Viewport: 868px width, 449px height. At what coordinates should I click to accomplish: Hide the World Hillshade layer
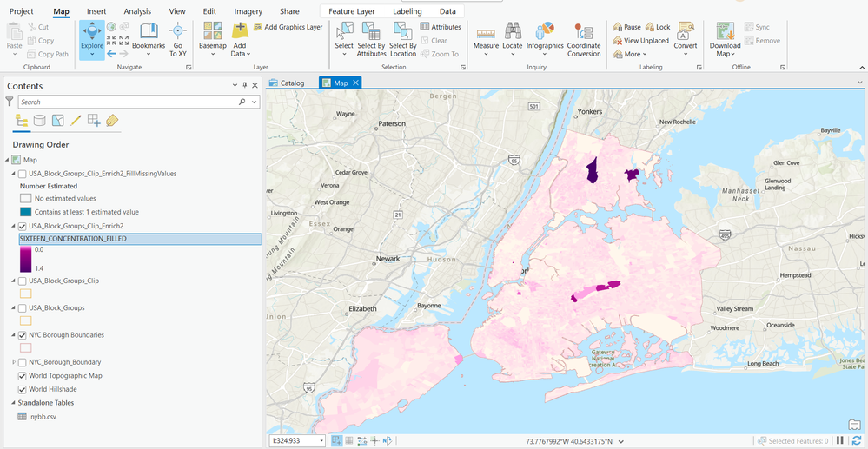click(x=22, y=389)
